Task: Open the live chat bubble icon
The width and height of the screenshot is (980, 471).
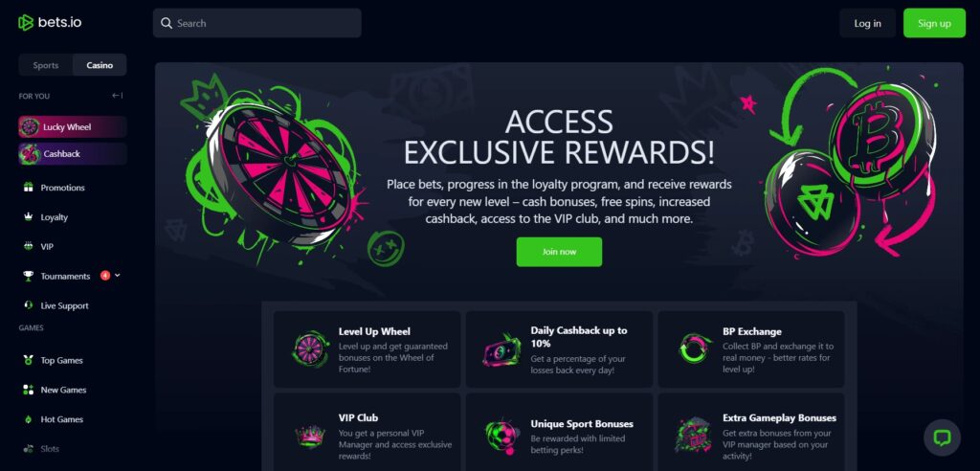Action: tap(942, 437)
